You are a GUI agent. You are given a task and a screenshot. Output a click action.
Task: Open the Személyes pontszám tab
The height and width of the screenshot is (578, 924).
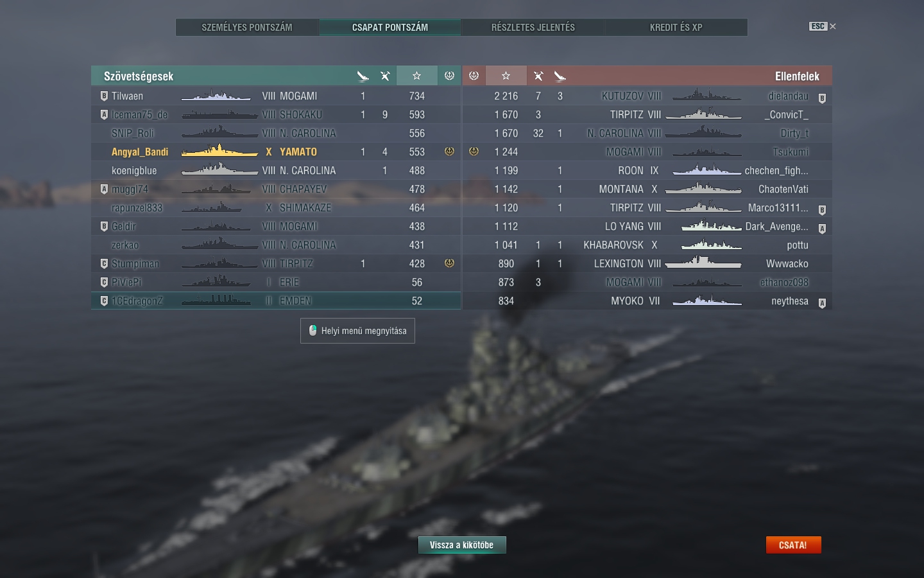tap(247, 27)
